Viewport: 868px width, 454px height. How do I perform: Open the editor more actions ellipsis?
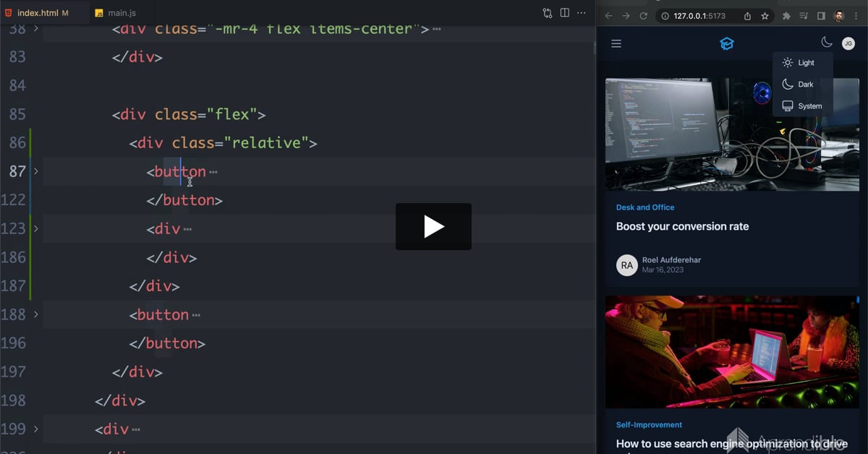coord(582,13)
